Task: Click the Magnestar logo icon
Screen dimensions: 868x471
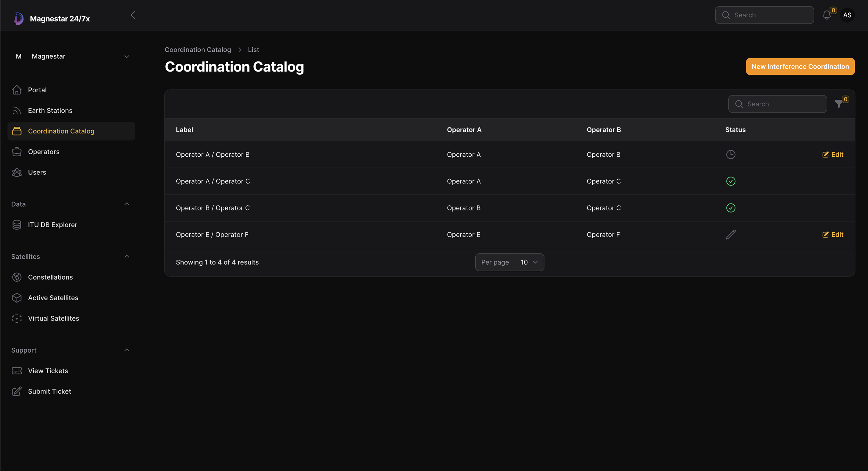Action: (x=19, y=18)
